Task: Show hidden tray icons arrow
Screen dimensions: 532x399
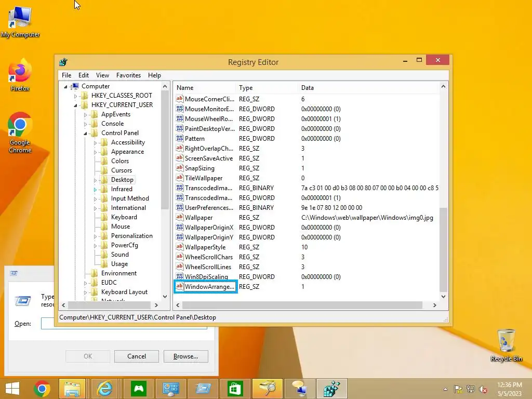Action: tap(445, 389)
